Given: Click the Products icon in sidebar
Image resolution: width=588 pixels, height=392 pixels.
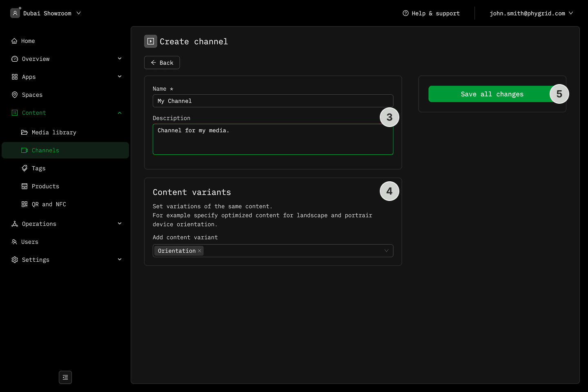Looking at the screenshot, I should 24,186.
